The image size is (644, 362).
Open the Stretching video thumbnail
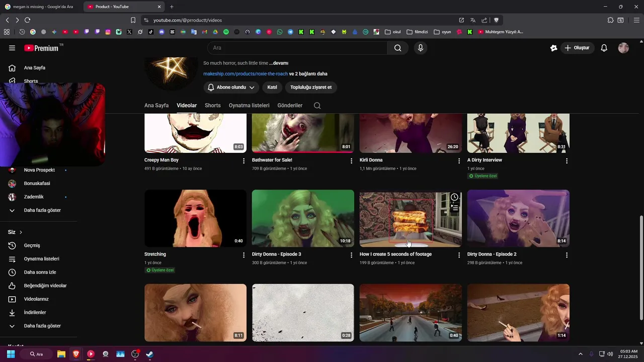[195, 218]
